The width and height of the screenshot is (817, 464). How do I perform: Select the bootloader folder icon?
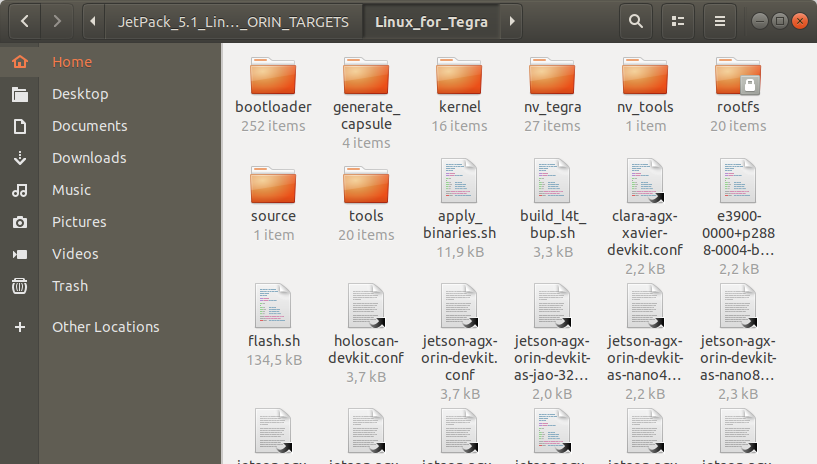273,76
